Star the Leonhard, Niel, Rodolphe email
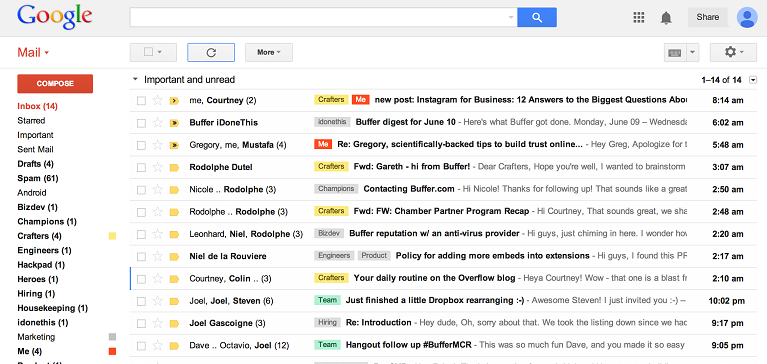This screenshot has width=767, height=364. point(158,234)
